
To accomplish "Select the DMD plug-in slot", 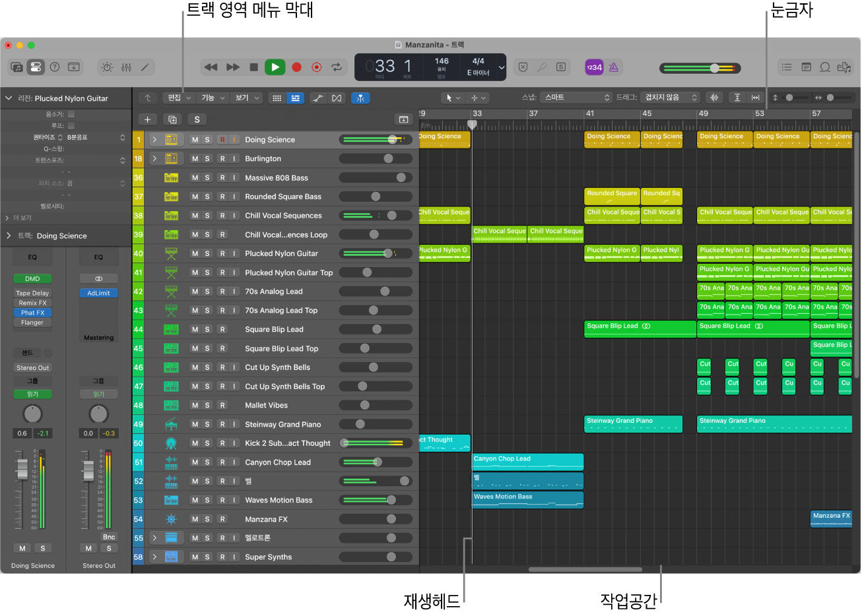I will 32,279.
